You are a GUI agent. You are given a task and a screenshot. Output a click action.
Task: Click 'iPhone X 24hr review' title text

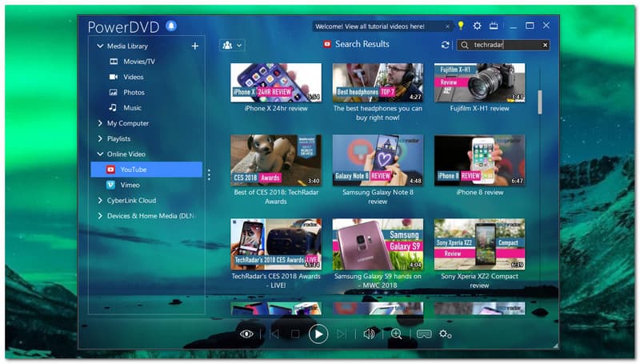(x=276, y=109)
